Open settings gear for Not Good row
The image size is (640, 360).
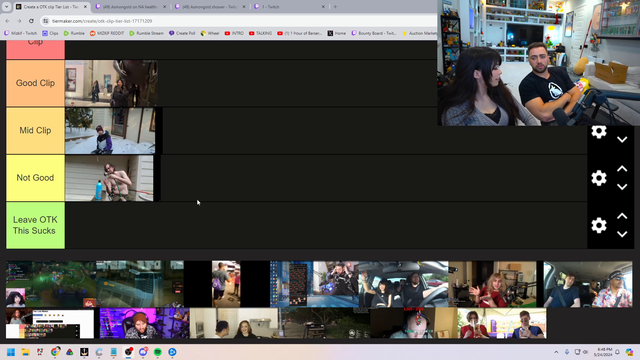pyautogui.click(x=598, y=178)
